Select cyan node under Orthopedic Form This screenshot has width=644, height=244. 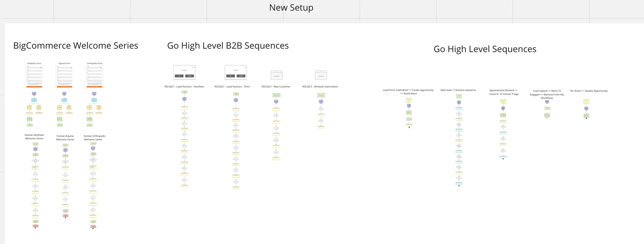point(94,100)
